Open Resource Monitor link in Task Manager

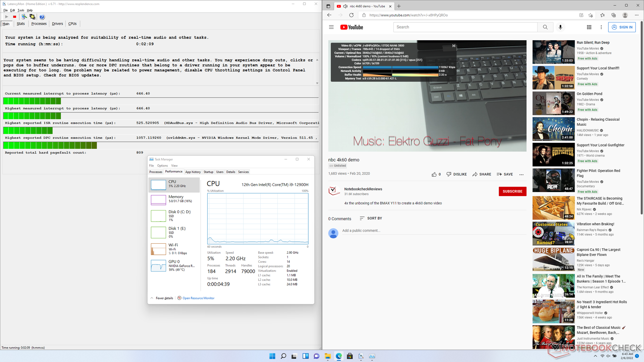click(198, 298)
